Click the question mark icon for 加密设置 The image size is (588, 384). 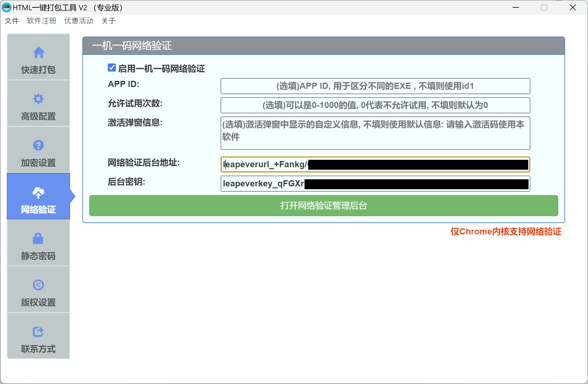tap(38, 145)
